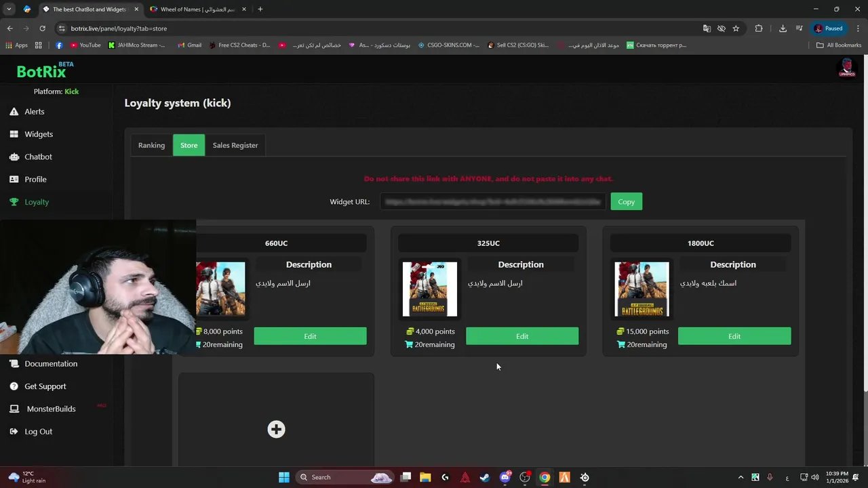Open the Apps bookmarks shortcut
868x488 pixels.
(16, 45)
